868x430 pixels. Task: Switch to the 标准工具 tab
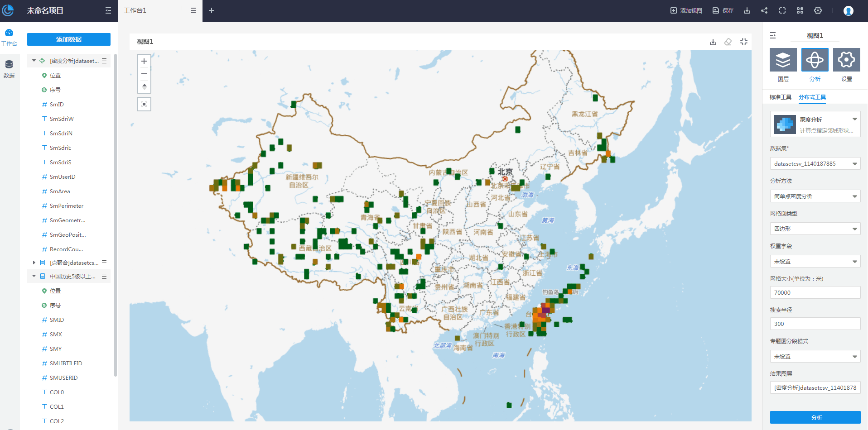[x=780, y=97]
